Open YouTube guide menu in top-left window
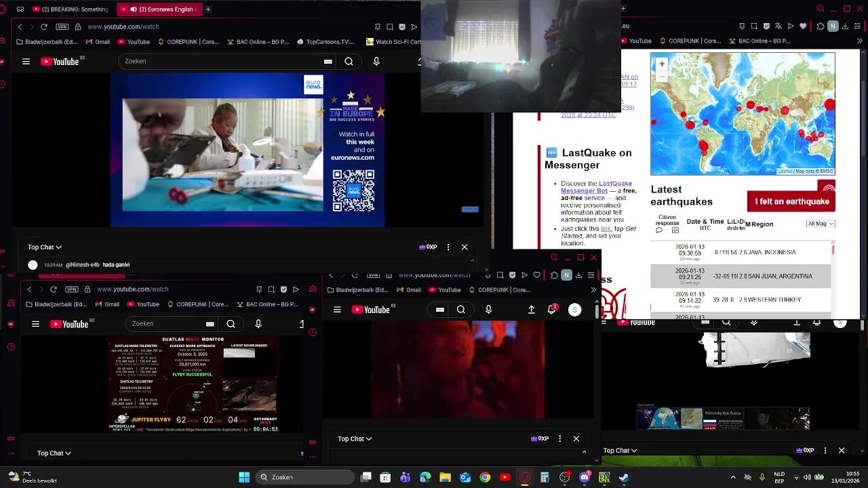Image resolution: width=868 pixels, height=488 pixels. (x=26, y=62)
